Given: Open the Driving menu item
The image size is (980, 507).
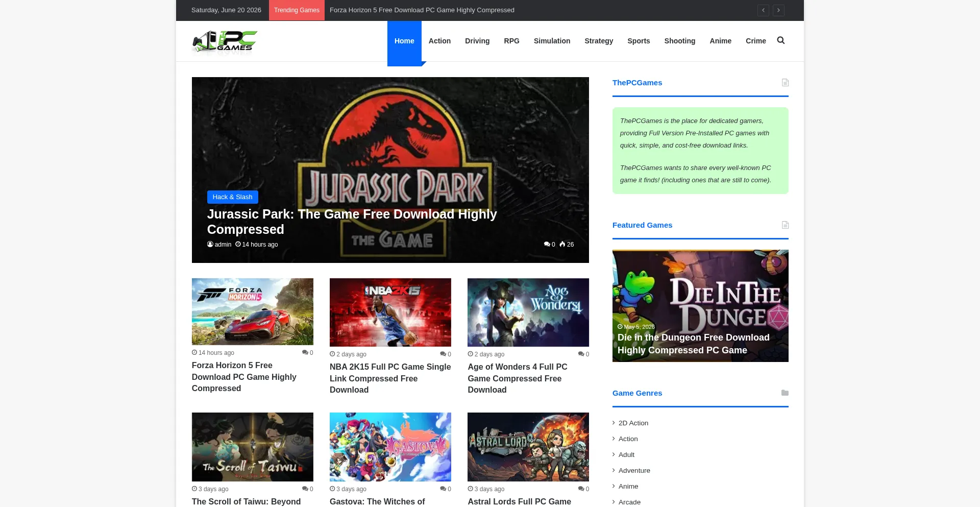Looking at the screenshot, I should (477, 41).
